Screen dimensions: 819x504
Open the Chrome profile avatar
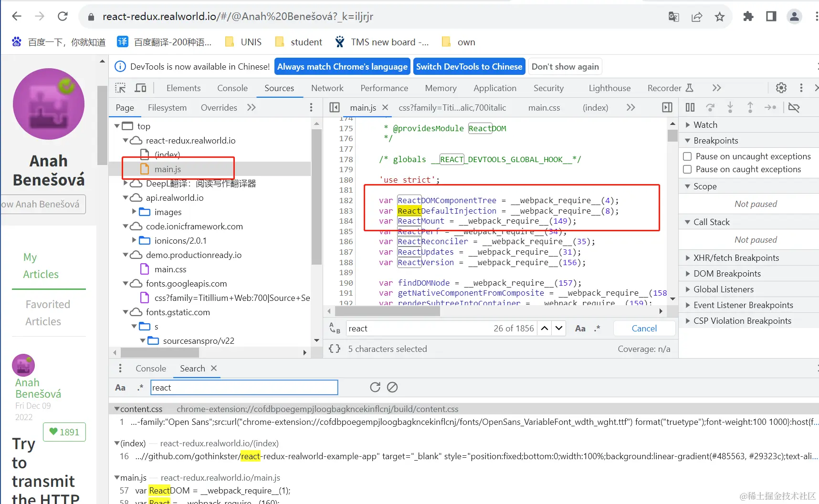click(x=794, y=16)
